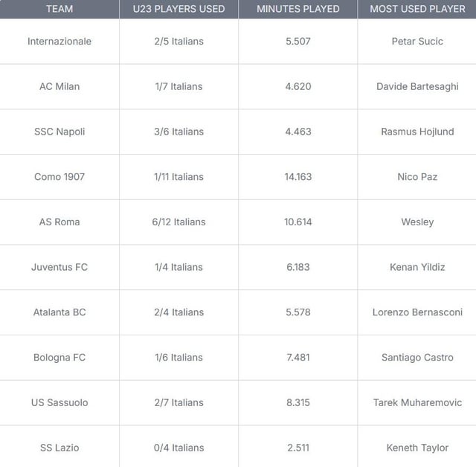Click Nico Paz in the table

tap(417, 177)
